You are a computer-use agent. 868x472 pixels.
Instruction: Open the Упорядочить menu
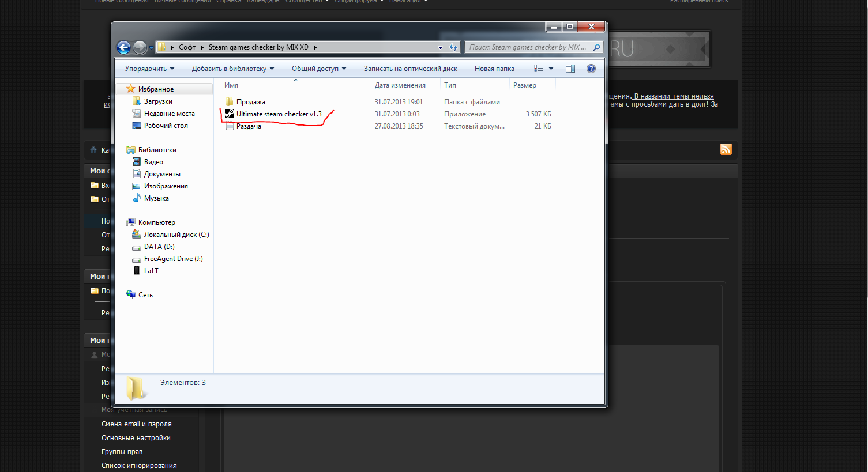coord(149,69)
